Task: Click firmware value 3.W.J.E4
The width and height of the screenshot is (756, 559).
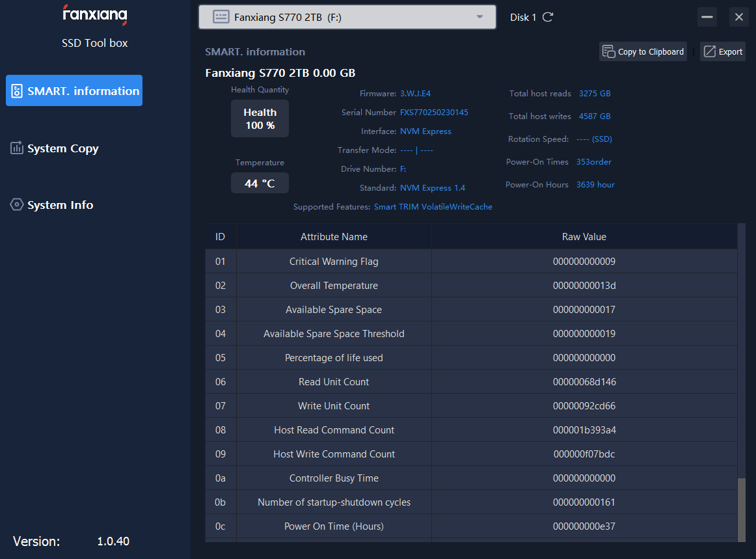Action: click(415, 94)
